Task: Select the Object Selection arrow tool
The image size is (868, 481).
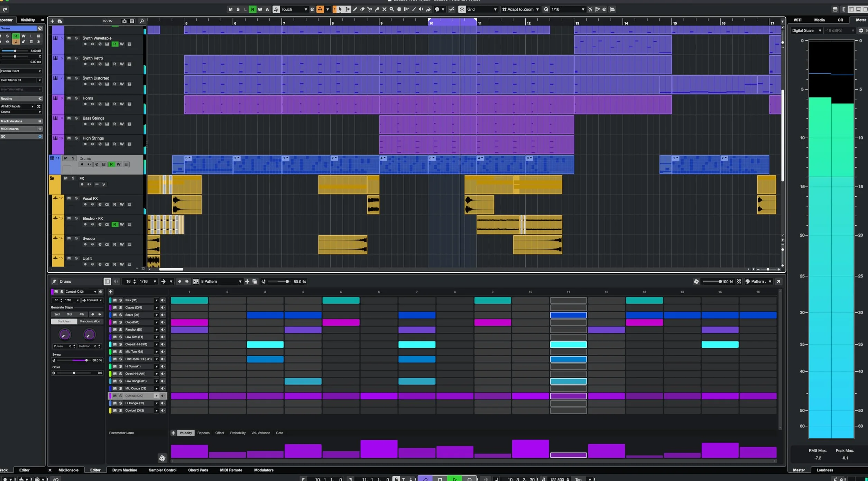Action: tap(340, 9)
